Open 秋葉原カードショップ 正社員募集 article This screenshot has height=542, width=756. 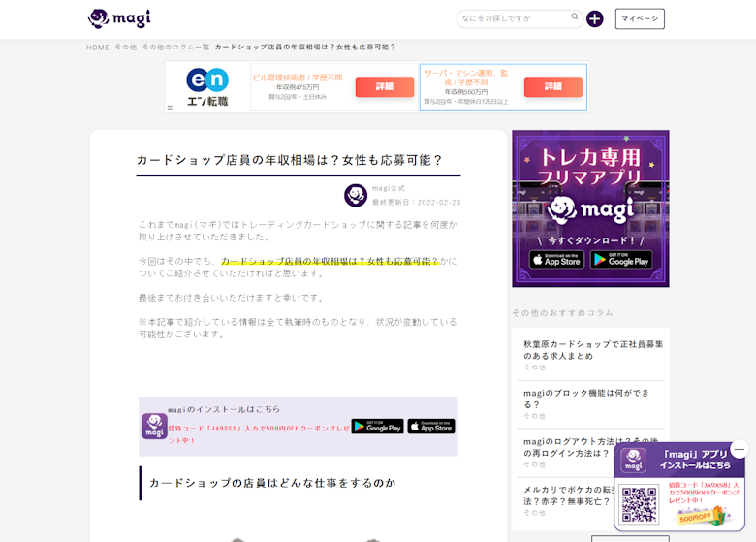point(593,349)
